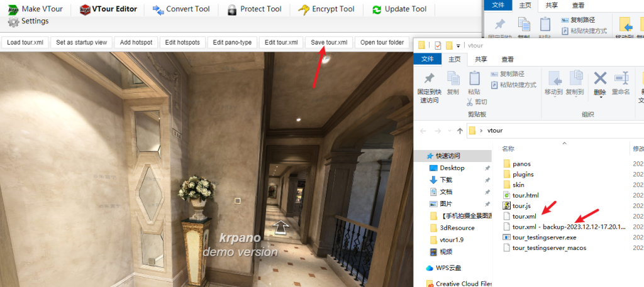Viewport: 644px width, 287px height.
Task: Click the Load tour.xml button
Action: pyautogui.click(x=25, y=43)
